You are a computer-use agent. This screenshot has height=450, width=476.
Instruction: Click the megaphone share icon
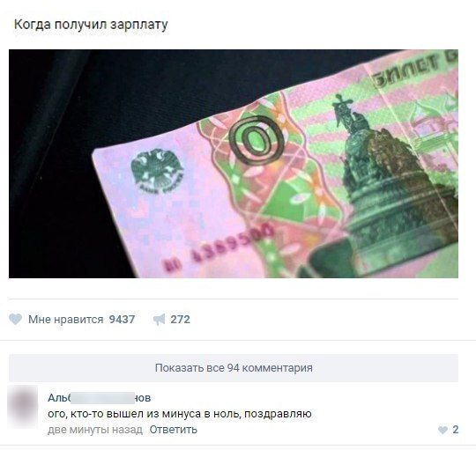coord(159,320)
